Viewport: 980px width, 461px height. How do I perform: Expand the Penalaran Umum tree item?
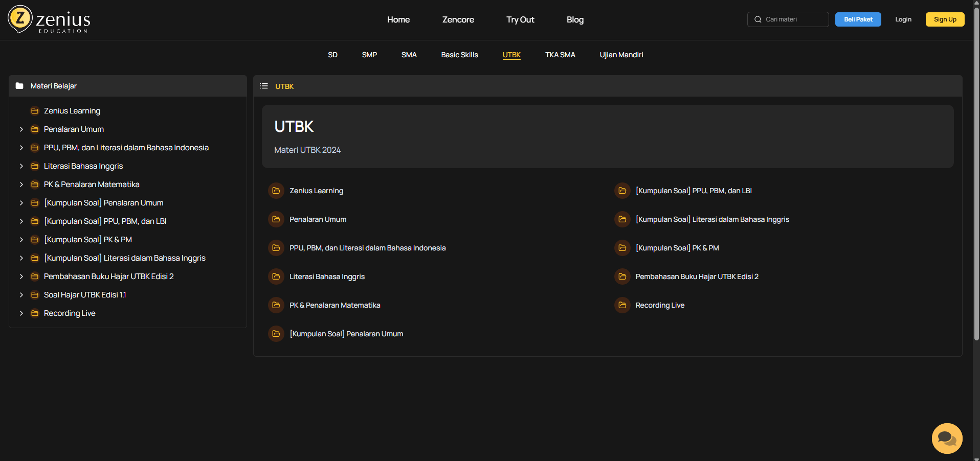[x=21, y=129]
